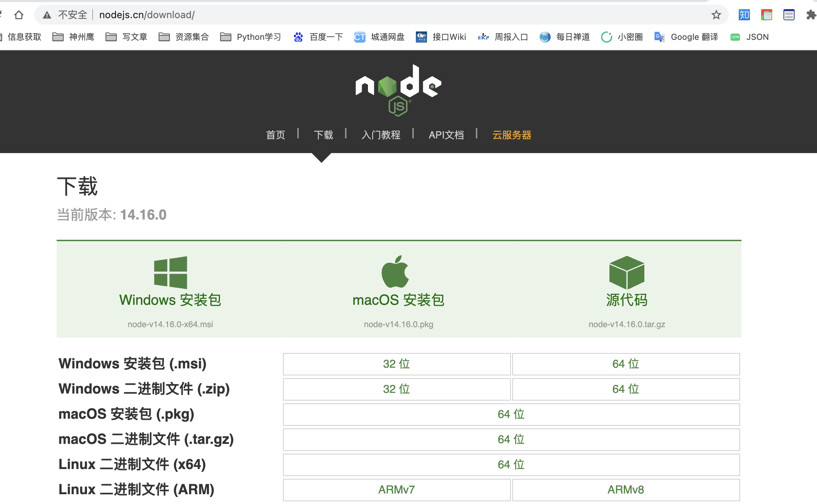Click the 下载 page heading

coord(77,186)
